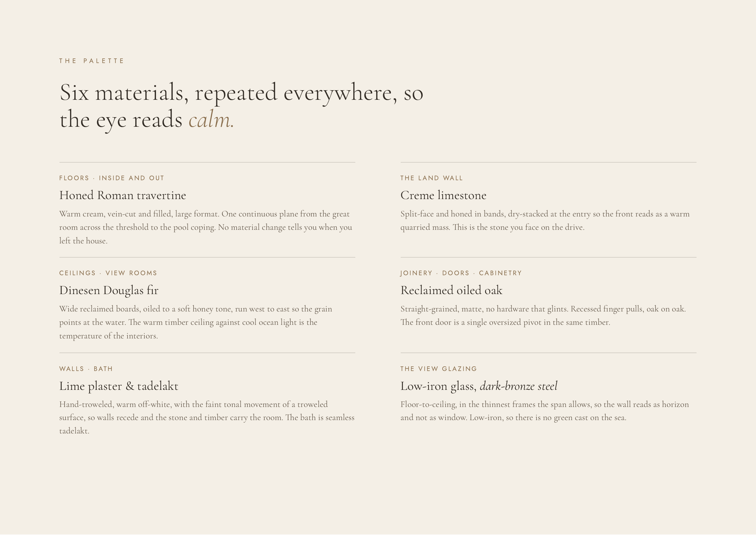The width and height of the screenshot is (756, 535).
Task: Click the 'THE PALETTE' section label
Action: pos(91,61)
